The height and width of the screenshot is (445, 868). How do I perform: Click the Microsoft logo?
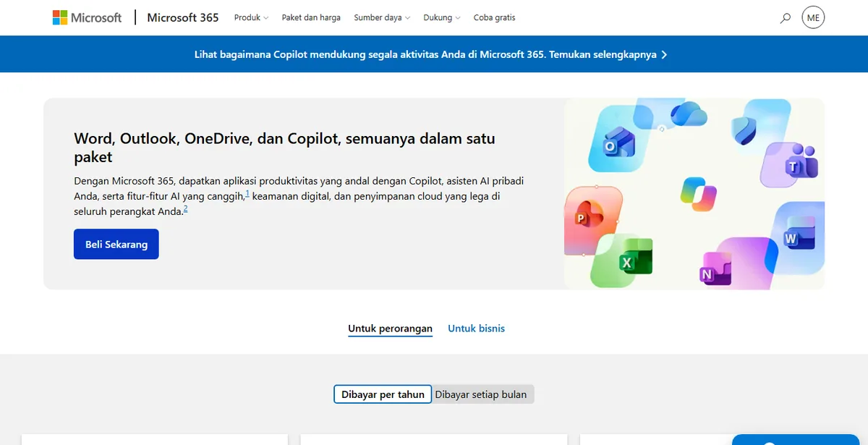tap(87, 17)
